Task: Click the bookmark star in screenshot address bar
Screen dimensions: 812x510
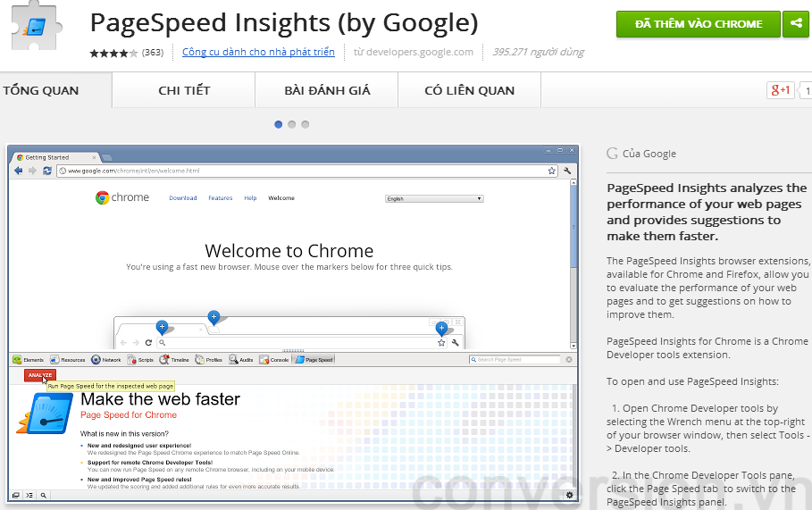Action: (552, 171)
